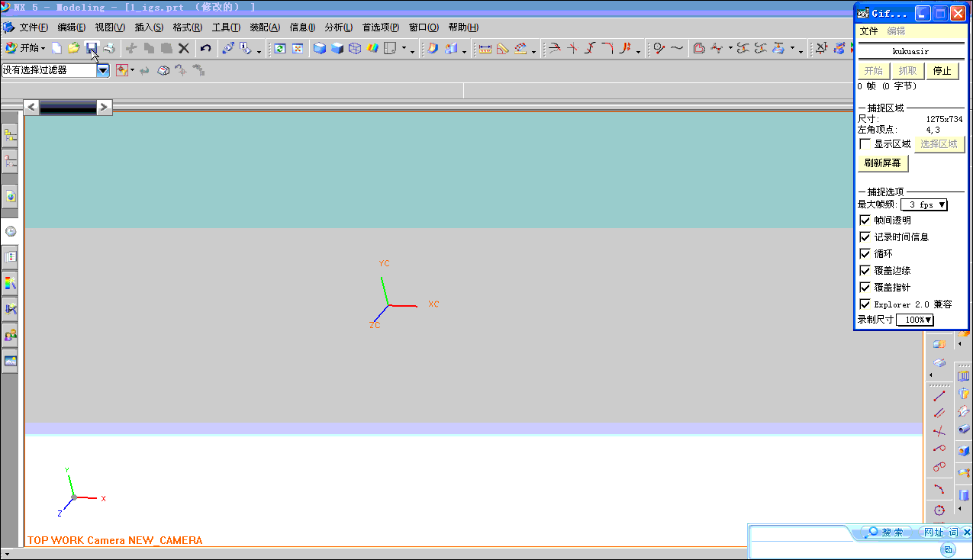Open the 分析(L) menu

click(339, 27)
